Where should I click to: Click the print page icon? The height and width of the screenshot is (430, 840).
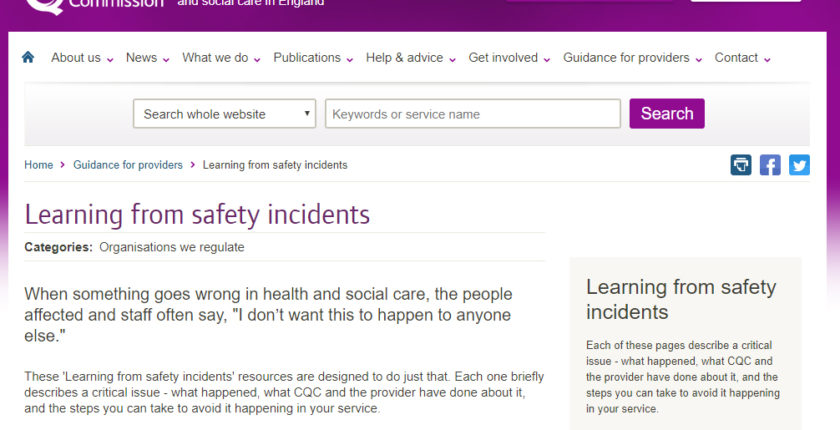click(740, 165)
